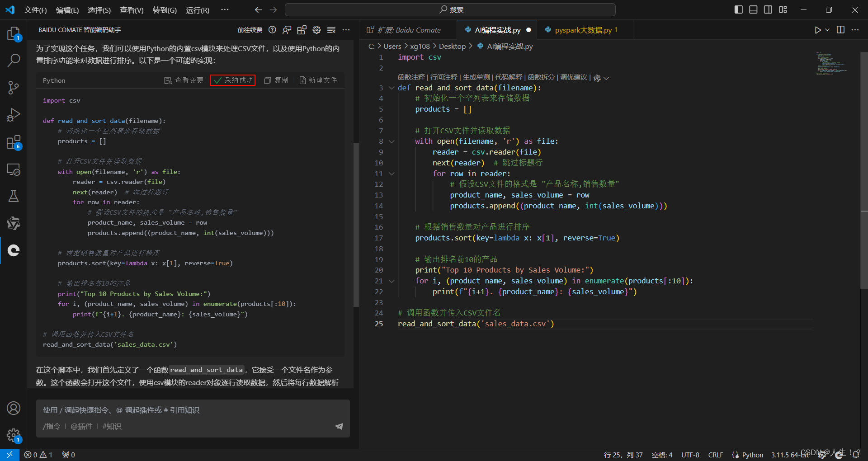This screenshot has width=868, height=461.
Task: Click the 调优建议 code lens
Action: coord(574,77)
